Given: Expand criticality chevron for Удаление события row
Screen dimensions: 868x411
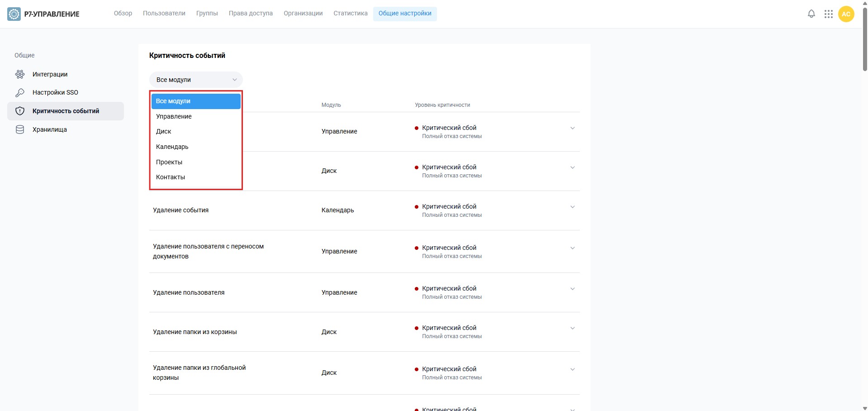Looking at the screenshot, I should tap(573, 207).
